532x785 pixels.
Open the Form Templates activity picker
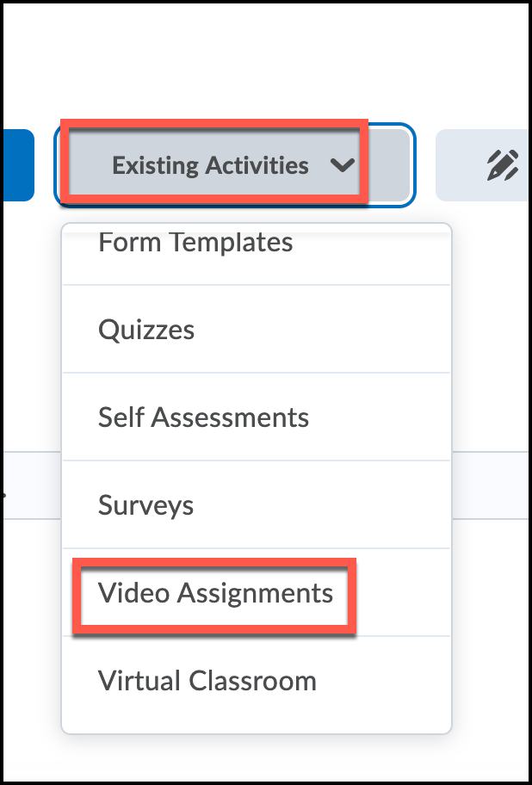click(195, 243)
